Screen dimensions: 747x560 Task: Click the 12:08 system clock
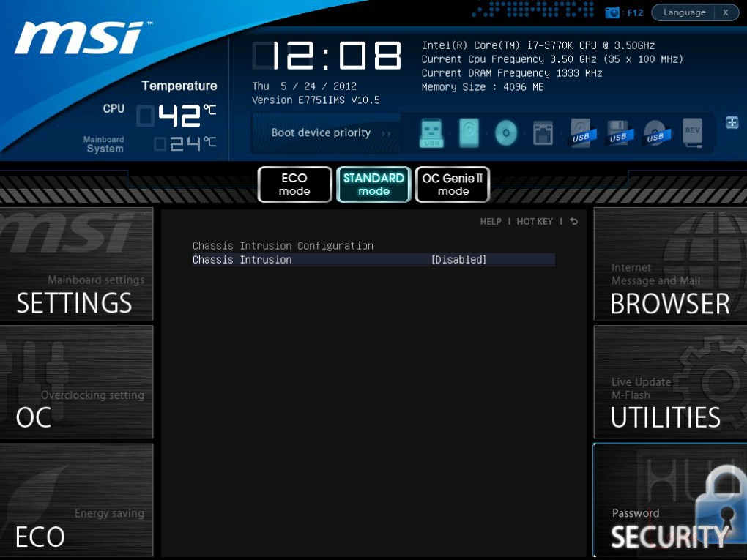pyautogui.click(x=327, y=56)
